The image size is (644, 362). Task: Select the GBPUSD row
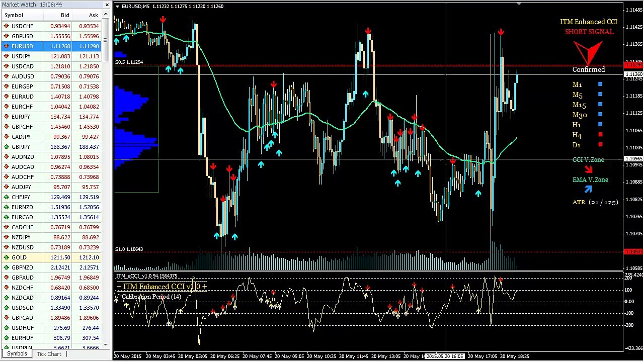click(x=51, y=36)
